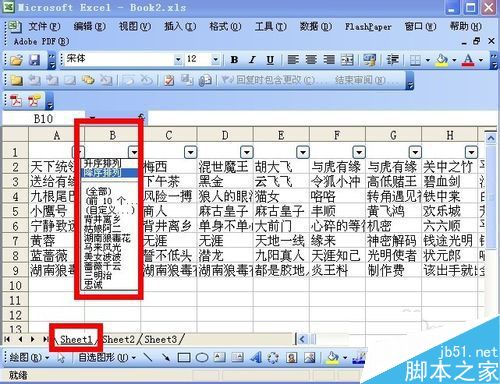Open the 插入(I) menu
The image size is (500, 384).
point(180,26)
